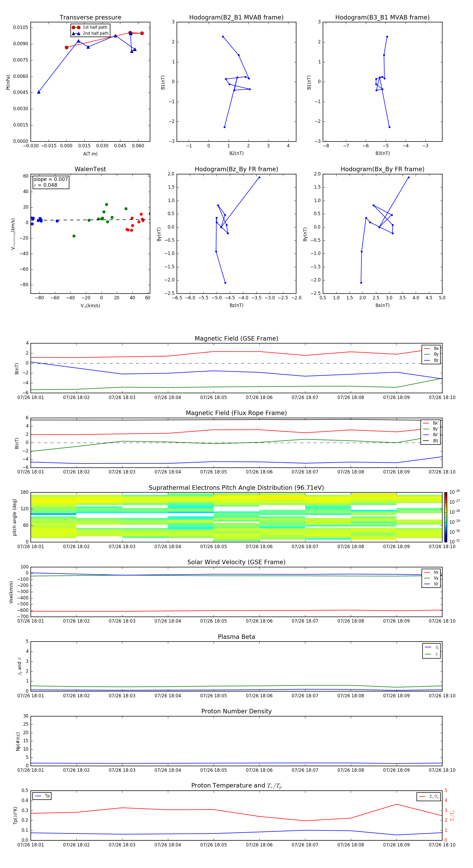Viewport: 473px width, 868px height.
Task: Click the 'B2(nT)' axis label
Action: 236,153
